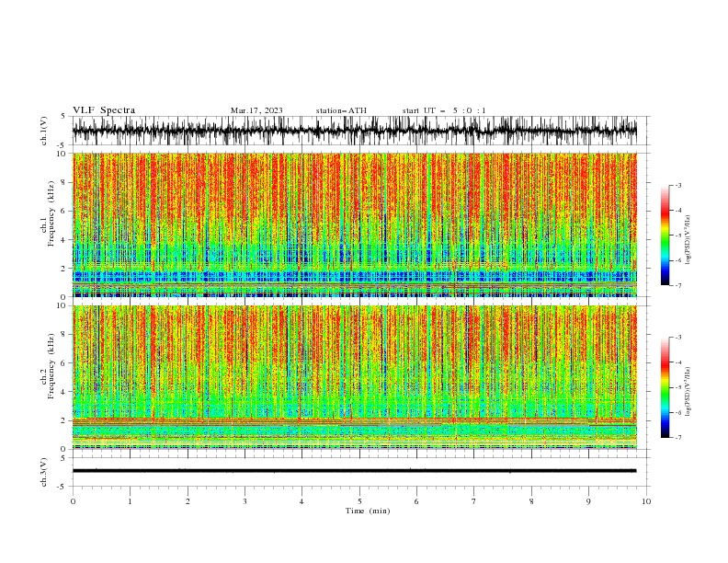Click the 'start UT = 5 :0 :1' text
The width and height of the screenshot is (728, 563).
[x=444, y=110]
